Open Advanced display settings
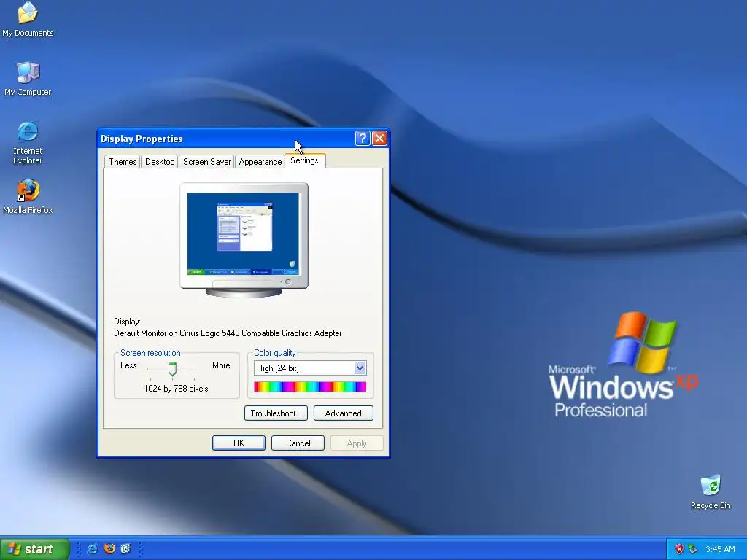The height and width of the screenshot is (560, 747). [x=343, y=413]
